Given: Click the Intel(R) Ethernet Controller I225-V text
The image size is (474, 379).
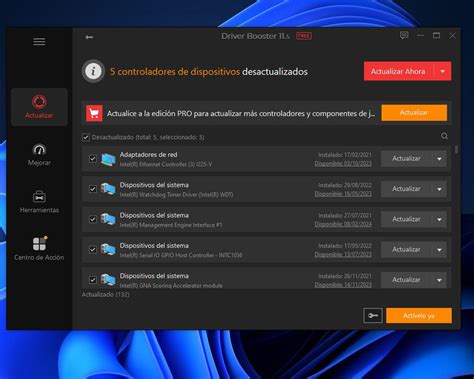Looking at the screenshot, I should point(166,164).
